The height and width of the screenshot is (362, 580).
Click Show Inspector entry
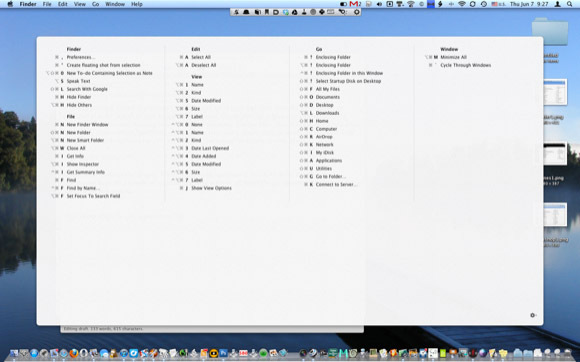tap(82, 164)
